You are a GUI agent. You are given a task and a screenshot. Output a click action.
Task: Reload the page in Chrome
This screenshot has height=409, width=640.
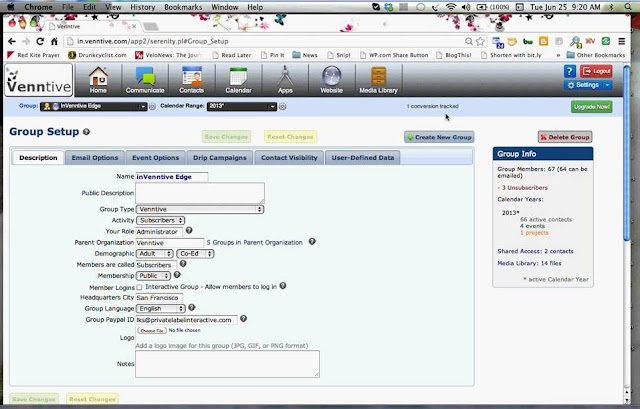click(40, 41)
